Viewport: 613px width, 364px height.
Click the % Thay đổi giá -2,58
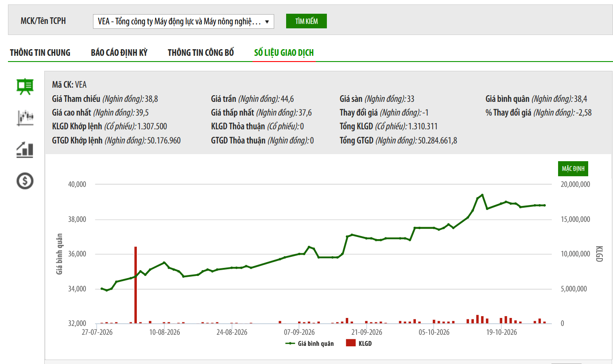[584, 112]
